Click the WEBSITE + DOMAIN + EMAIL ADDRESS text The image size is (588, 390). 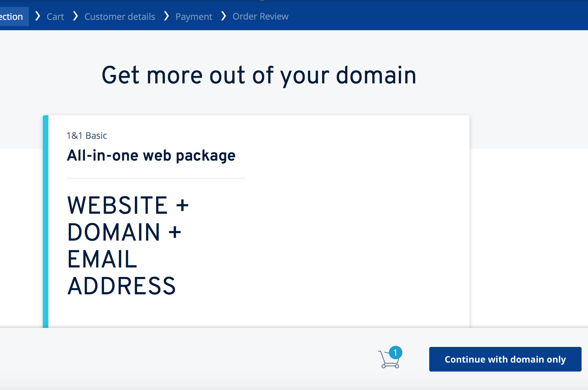click(128, 245)
